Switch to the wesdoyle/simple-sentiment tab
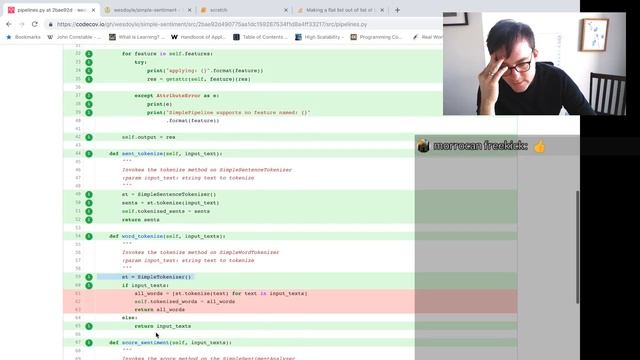This screenshot has height=360, width=640. (147, 10)
